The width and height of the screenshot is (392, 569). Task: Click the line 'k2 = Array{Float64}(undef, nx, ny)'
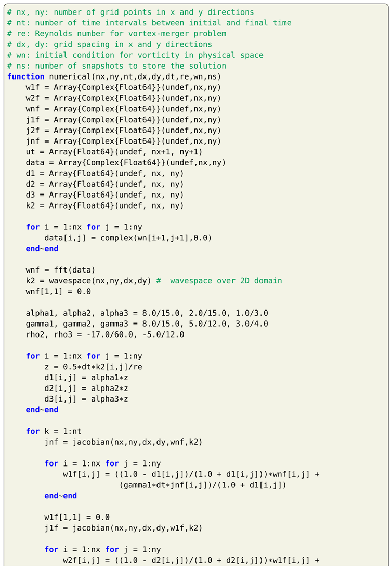click(105, 206)
